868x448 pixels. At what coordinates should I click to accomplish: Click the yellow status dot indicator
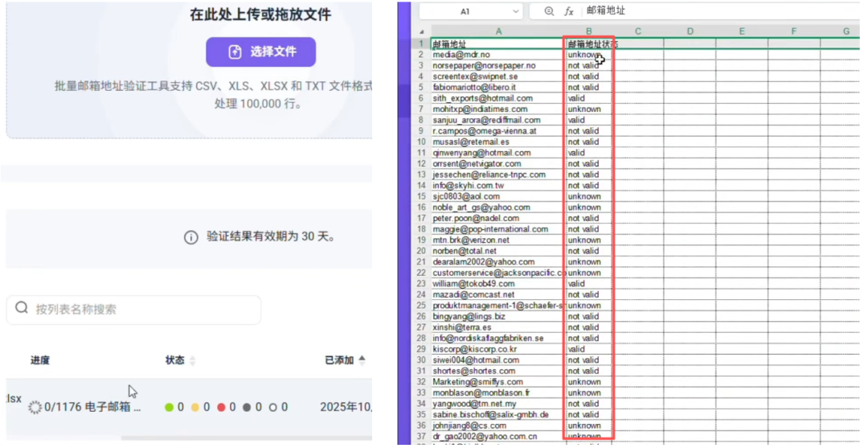[x=194, y=408]
